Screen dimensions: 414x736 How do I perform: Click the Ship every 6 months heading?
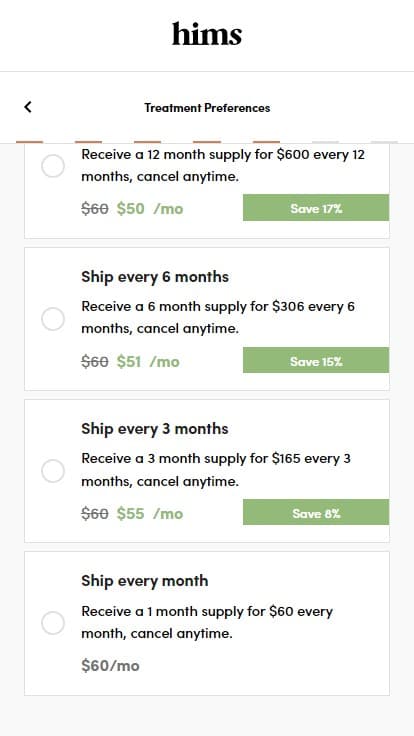point(155,276)
